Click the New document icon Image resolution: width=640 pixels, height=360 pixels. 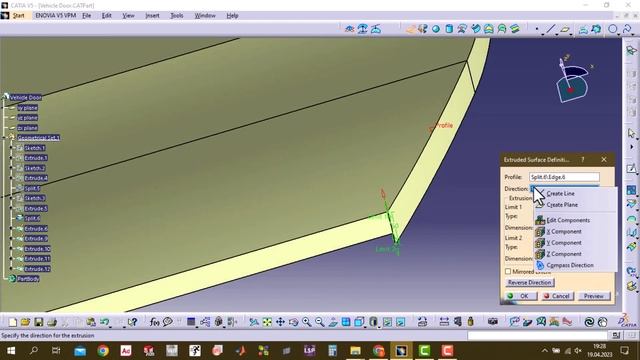(13, 322)
